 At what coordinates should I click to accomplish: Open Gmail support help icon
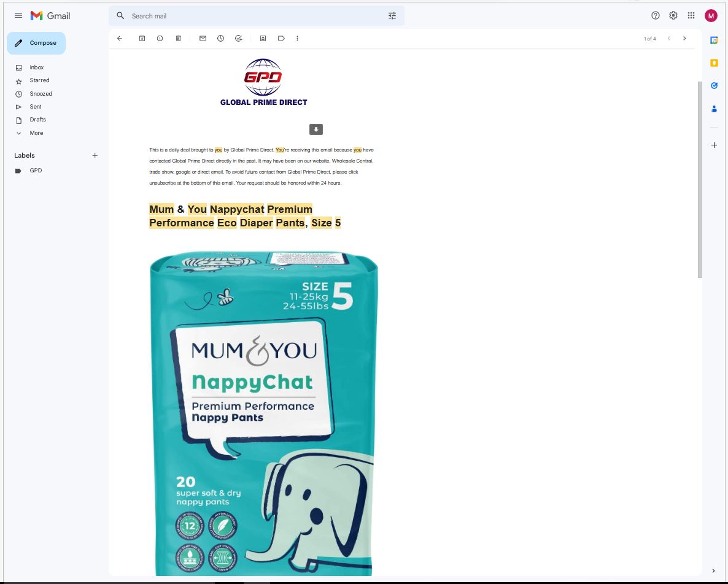point(655,15)
